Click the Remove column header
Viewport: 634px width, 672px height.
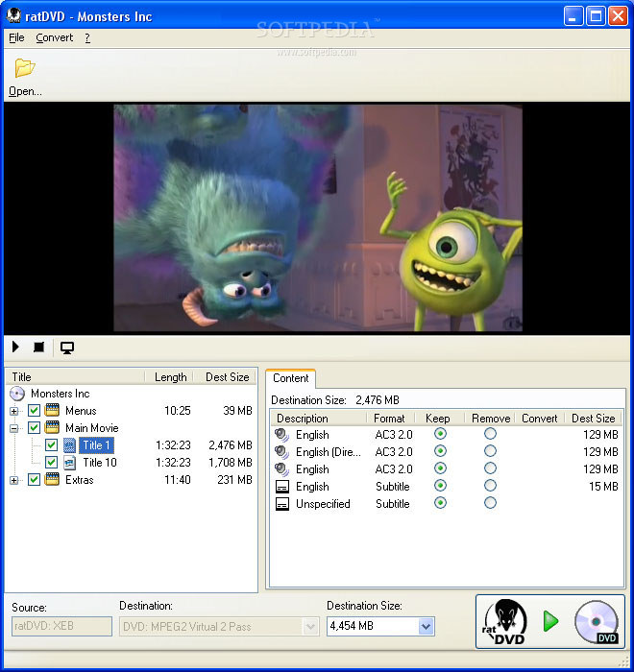tap(491, 418)
